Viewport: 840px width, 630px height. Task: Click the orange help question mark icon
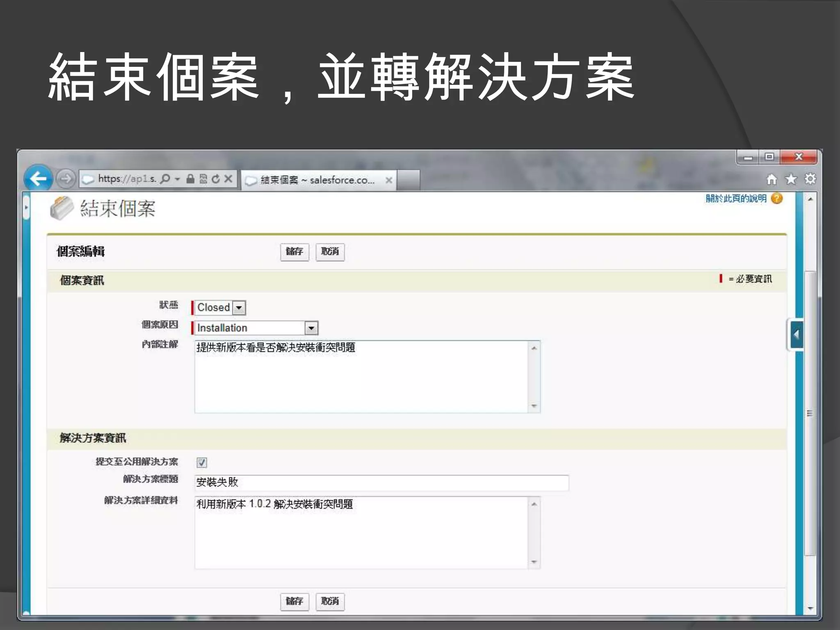click(x=776, y=199)
